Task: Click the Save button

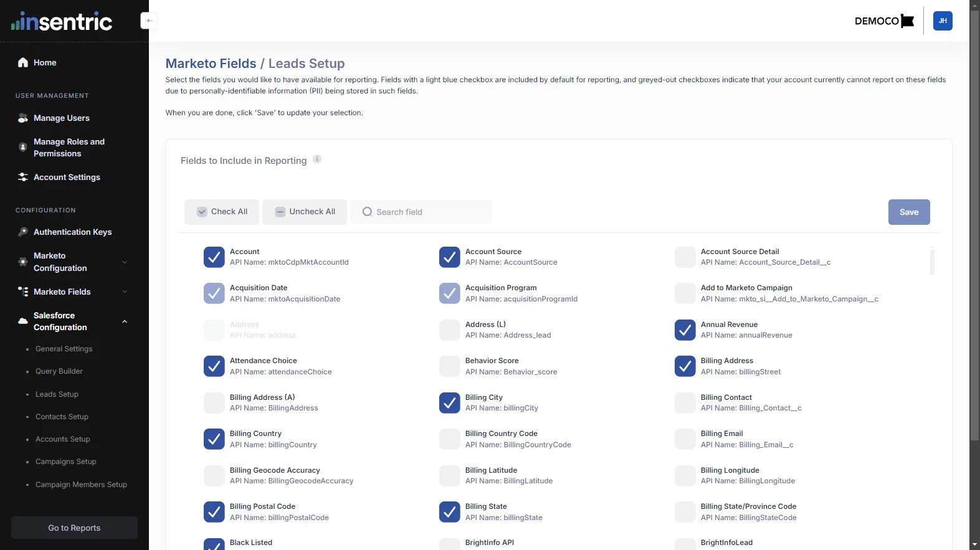Action: (909, 212)
